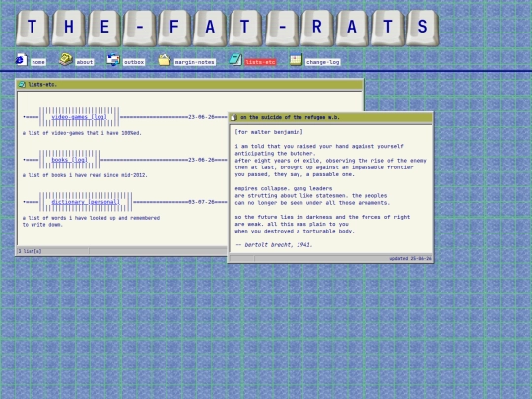Open the change-log page

coord(323,62)
